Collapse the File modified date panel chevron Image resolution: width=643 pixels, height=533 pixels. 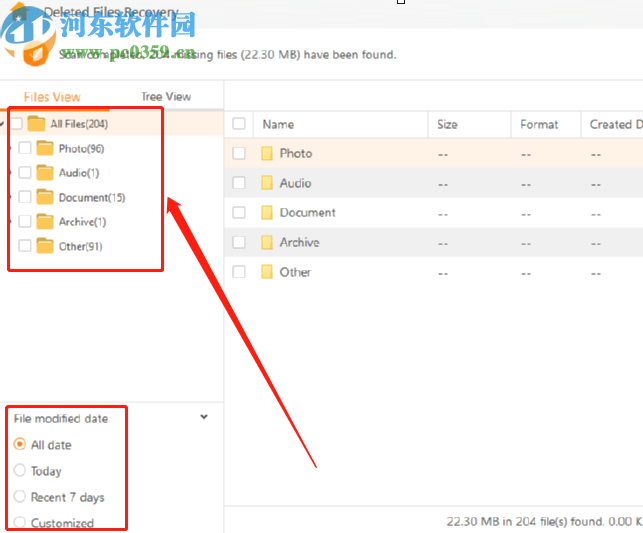click(x=204, y=417)
